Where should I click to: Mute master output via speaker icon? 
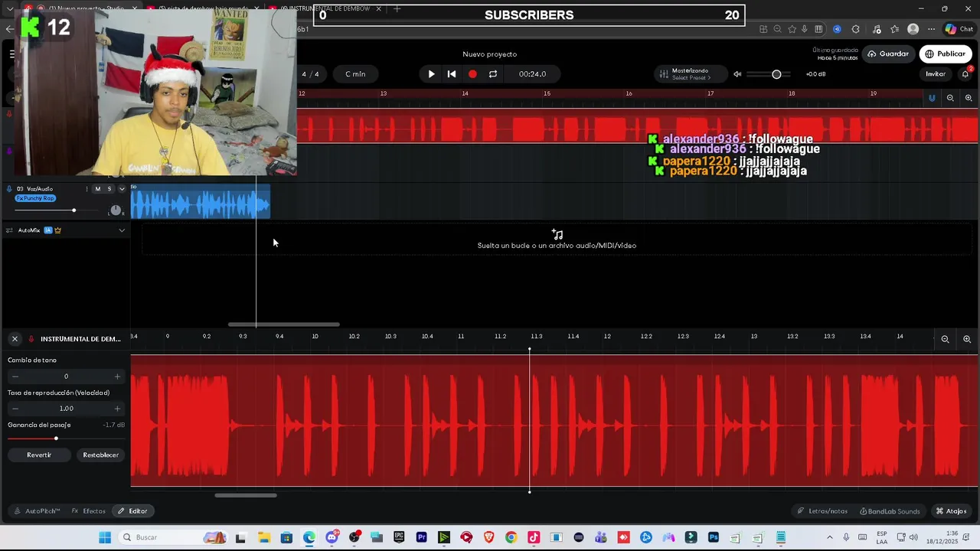tap(737, 74)
